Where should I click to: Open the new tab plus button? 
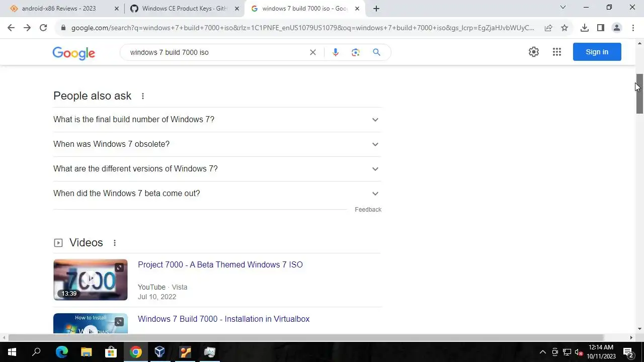point(376,9)
